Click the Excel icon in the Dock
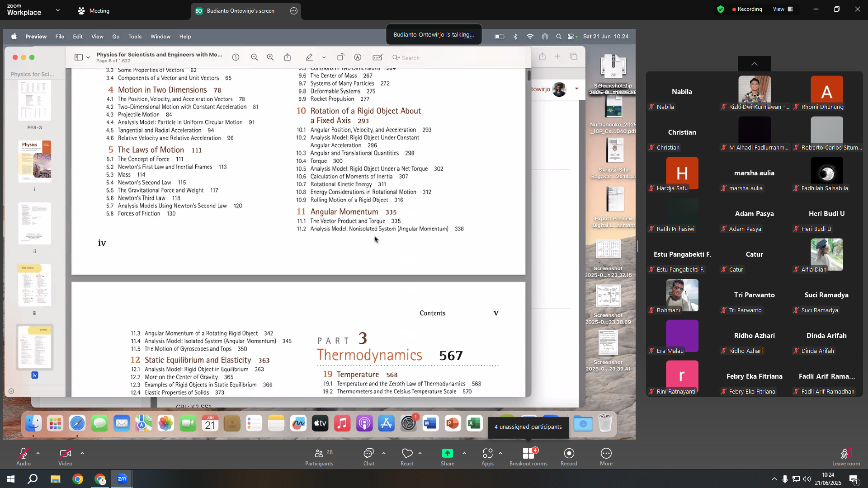Screen dimensions: 868x488 [474, 423]
